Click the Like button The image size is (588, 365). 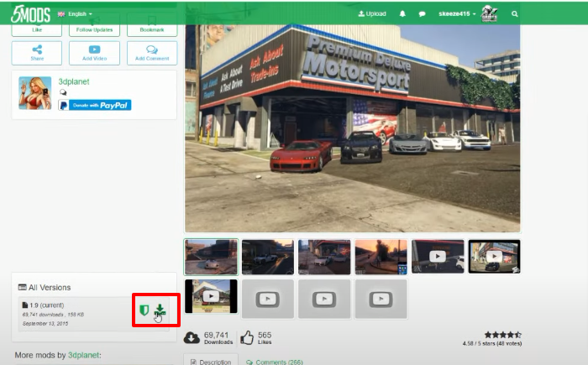click(37, 30)
